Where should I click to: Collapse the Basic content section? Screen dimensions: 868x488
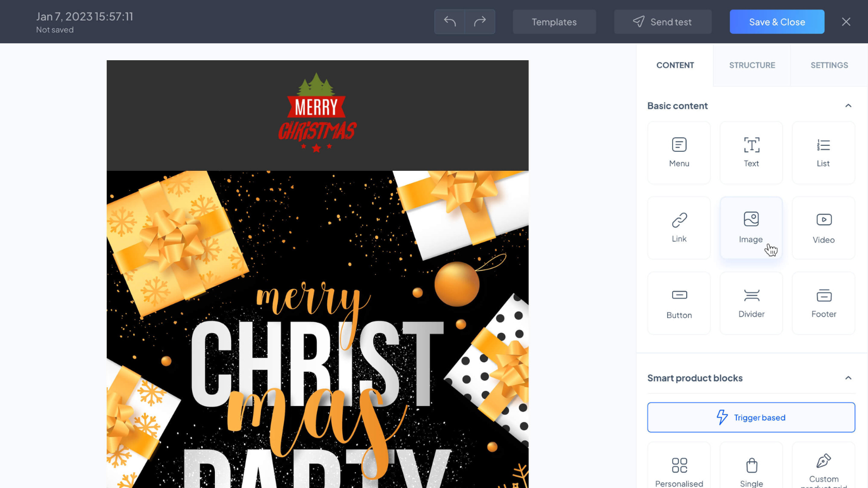coord(848,106)
